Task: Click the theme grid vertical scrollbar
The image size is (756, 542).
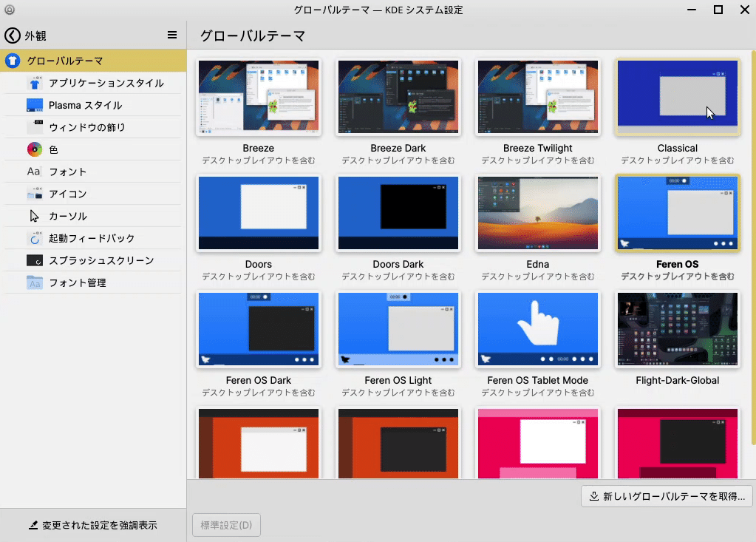Action: tap(753, 248)
